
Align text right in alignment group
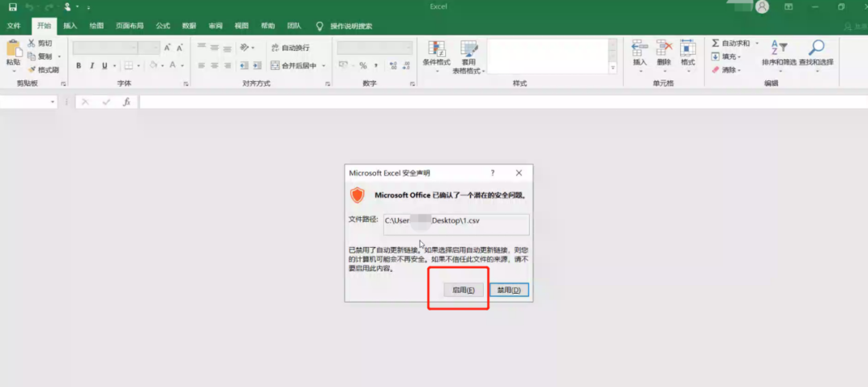point(227,65)
